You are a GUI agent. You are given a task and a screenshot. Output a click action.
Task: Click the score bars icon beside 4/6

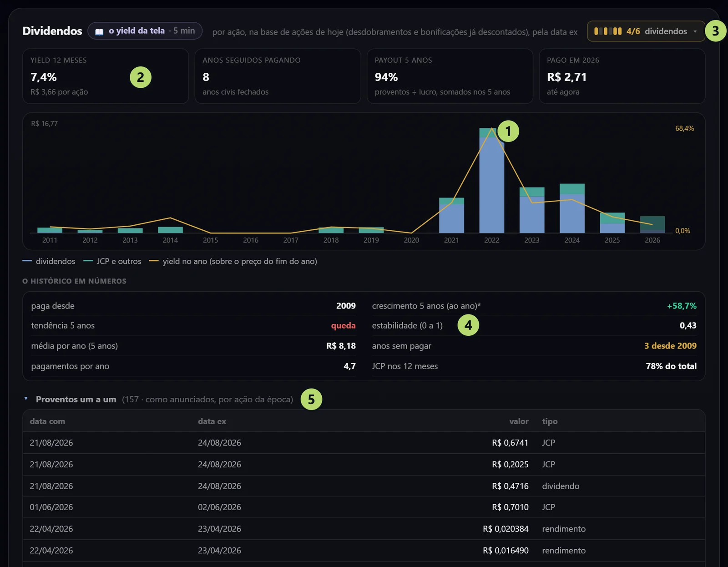tap(608, 31)
